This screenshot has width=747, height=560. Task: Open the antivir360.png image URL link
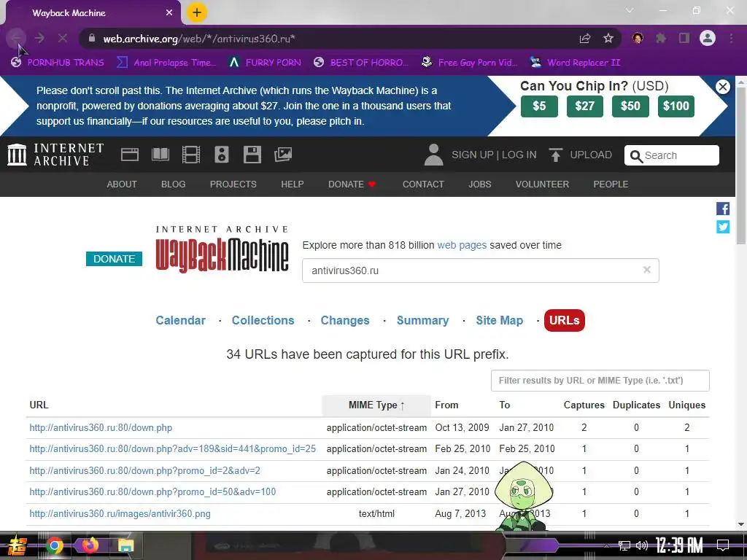pyautogui.click(x=120, y=514)
